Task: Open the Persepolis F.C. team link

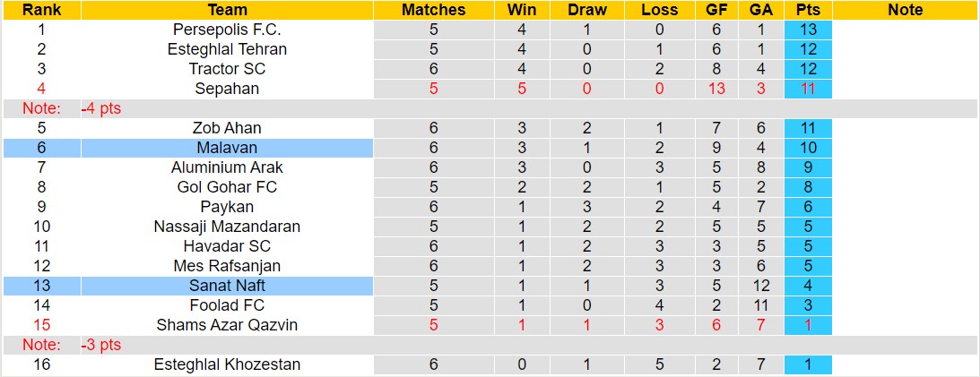Action: (227, 30)
